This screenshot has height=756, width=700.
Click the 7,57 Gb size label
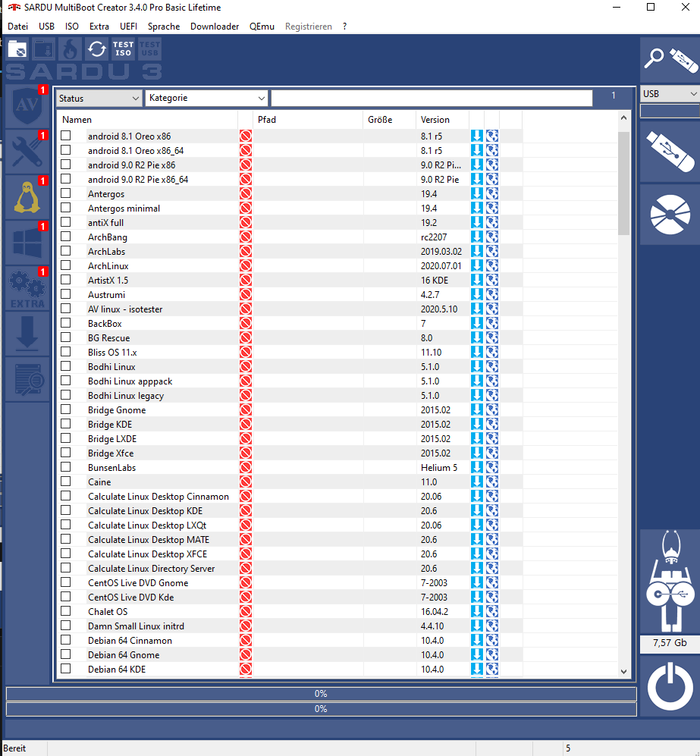(670, 643)
